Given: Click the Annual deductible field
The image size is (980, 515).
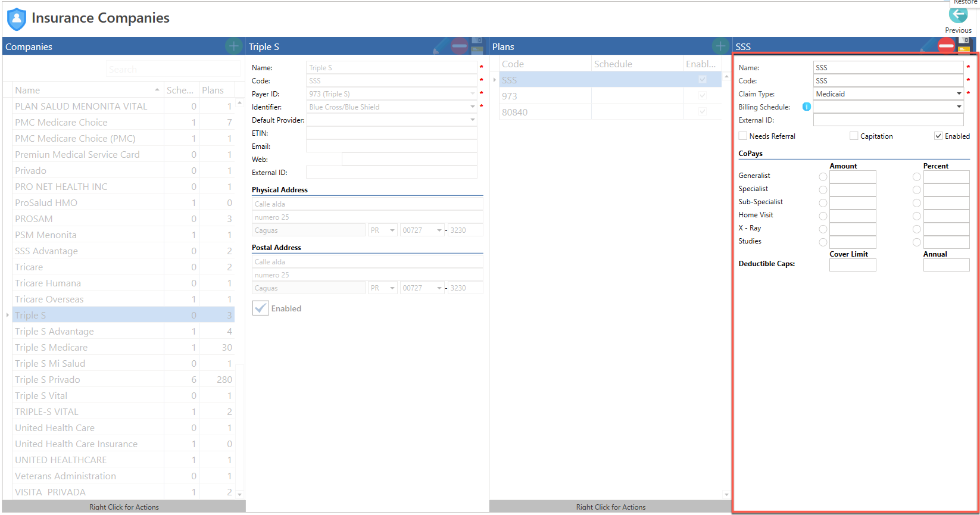Looking at the screenshot, I should 946,265.
